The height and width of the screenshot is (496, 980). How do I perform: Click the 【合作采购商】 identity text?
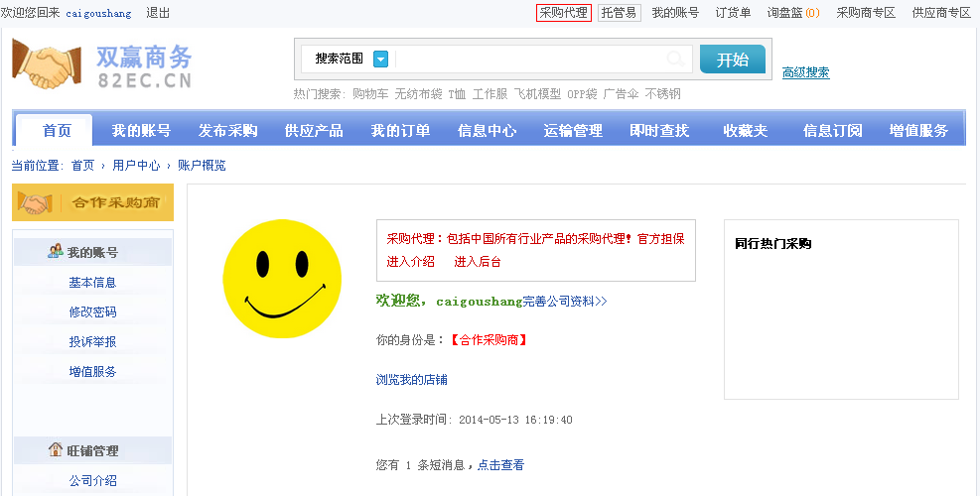(489, 340)
